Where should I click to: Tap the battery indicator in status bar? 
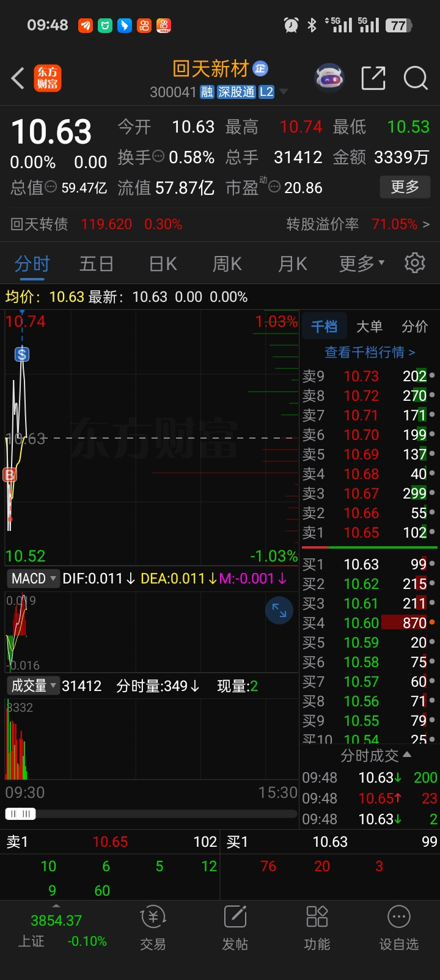399,25
